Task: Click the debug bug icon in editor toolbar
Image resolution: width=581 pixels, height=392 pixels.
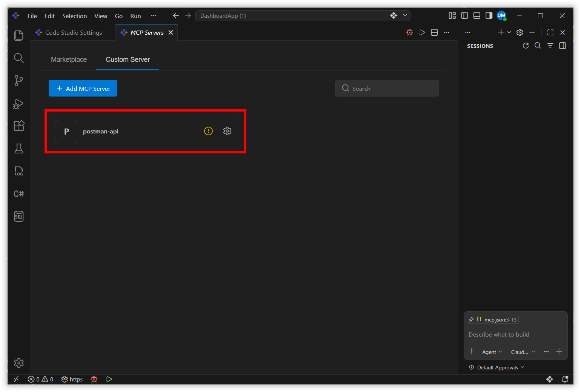Action: tap(410, 32)
